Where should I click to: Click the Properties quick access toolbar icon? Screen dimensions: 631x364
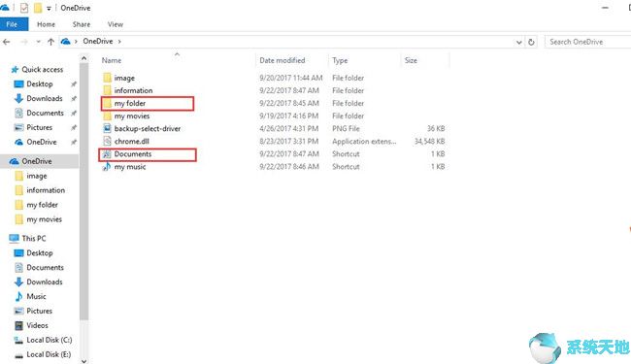pyautogui.click(x=24, y=8)
